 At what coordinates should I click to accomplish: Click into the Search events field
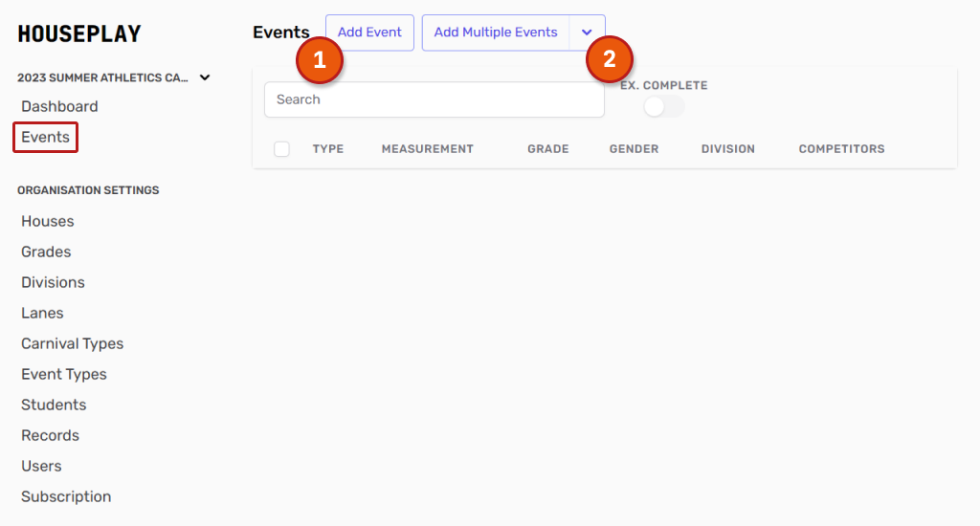click(x=434, y=99)
